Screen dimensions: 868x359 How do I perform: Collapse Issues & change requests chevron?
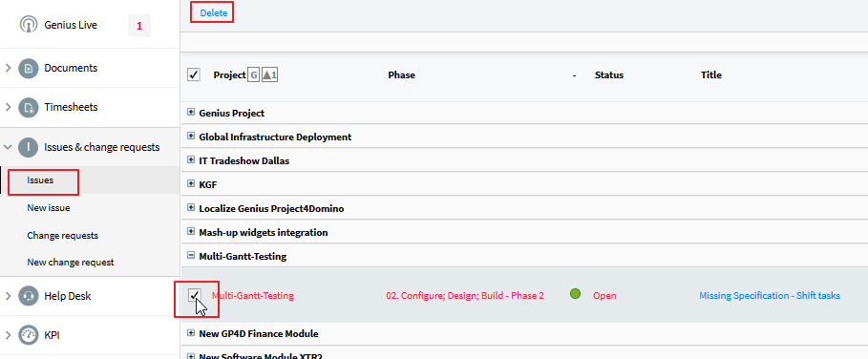point(8,147)
